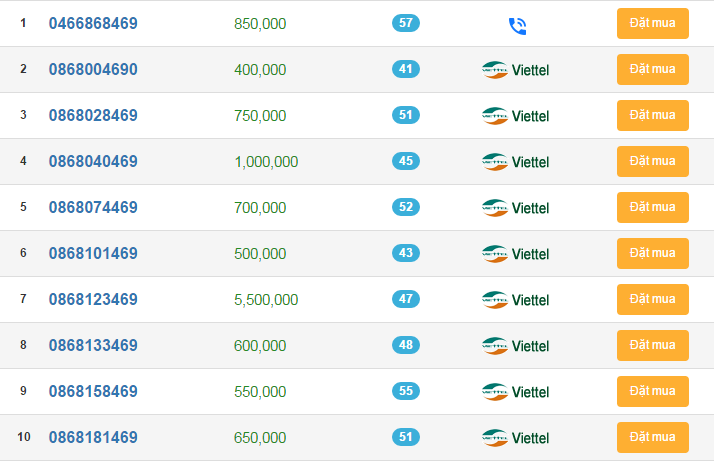The image size is (715, 462).
Task: Click Viettel logo in the 0868133469 row
Action: 516,346
